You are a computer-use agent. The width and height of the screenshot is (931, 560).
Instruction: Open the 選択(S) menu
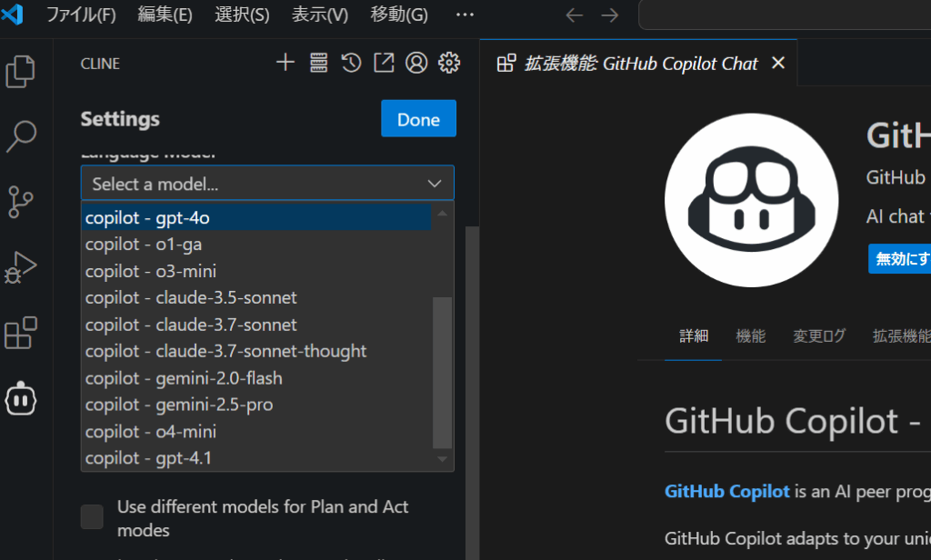click(242, 15)
